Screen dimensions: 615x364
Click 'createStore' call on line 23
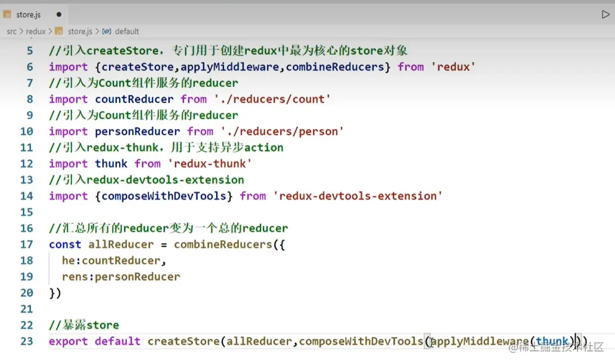coord(184,341)
